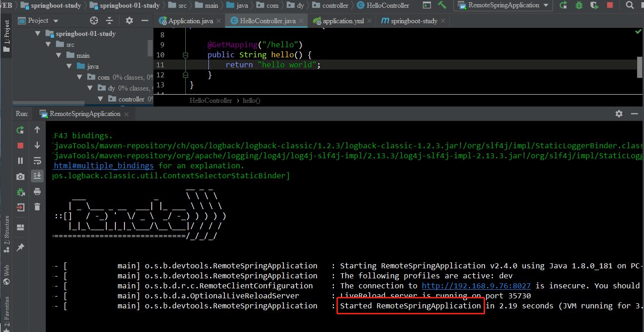This screenshot has height=332, width=644.
Task: Close the HelloController.java tab
Action: (x=302, y=21)
